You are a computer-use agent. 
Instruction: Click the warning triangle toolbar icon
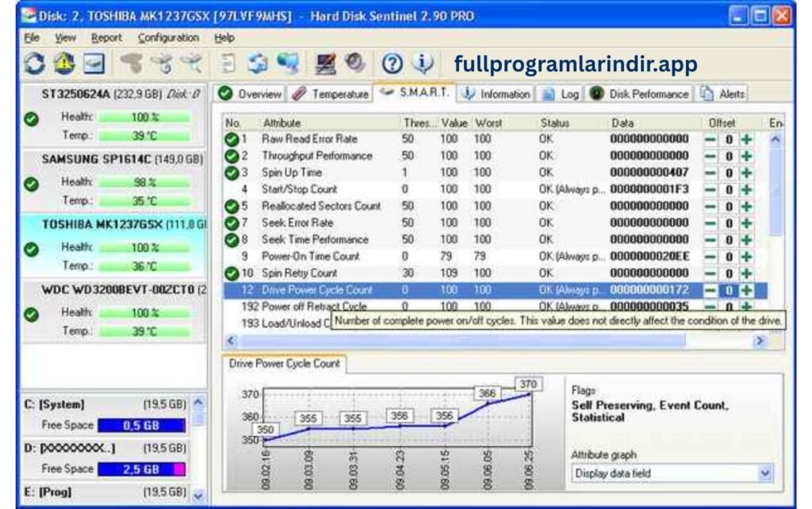point(63,61)
